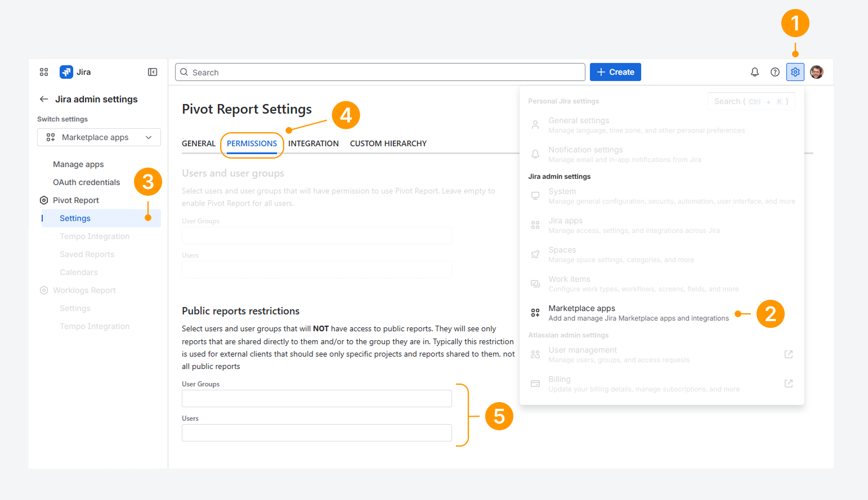Select the PERMISSIONS tab
Viewport: 868px width, 500px height.
pos(252,143)
